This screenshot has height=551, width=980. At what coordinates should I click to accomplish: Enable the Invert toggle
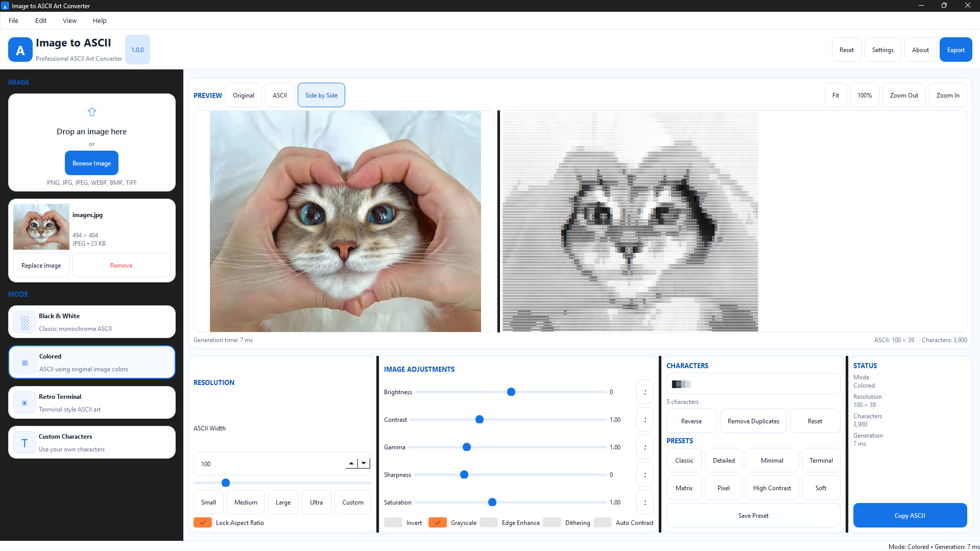pyautogui.click(x=393, y=522)
